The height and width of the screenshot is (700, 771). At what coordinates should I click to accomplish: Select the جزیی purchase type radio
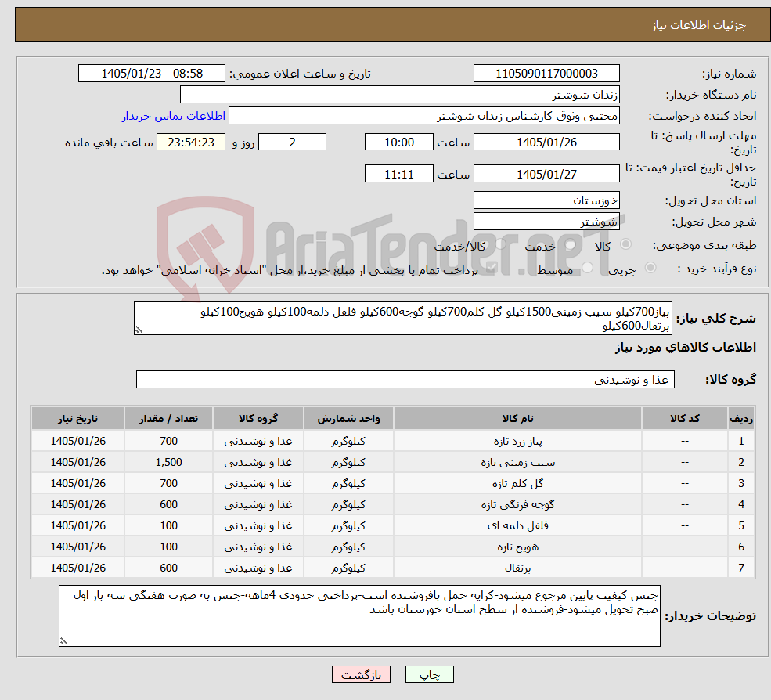tap(650, 268)
